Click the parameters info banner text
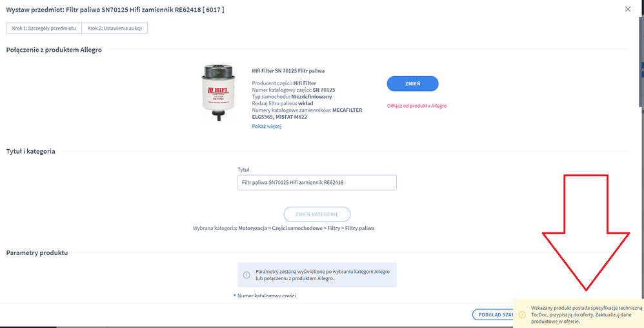The width and height of the screenshot is (644, 328). [x=323, y=275]
